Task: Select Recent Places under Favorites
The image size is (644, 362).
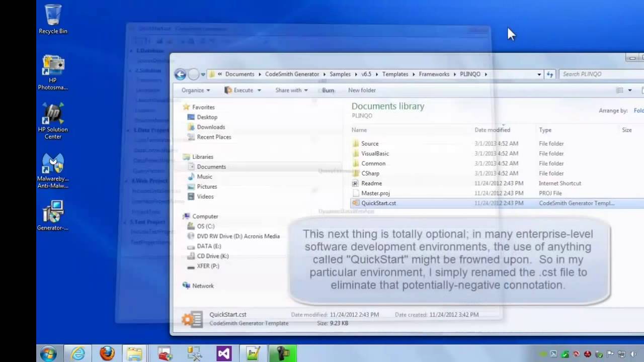Action: point(214,137)
